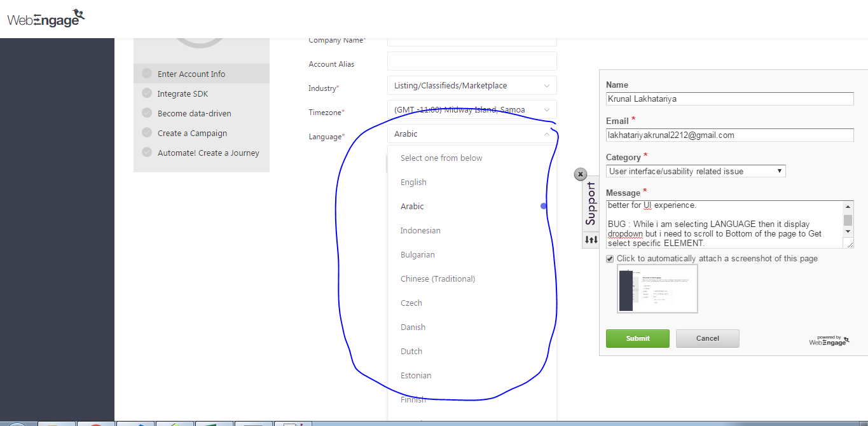Click the arrows icon below Support tab
This screenshot has height=426, width=868.
pyautogui.click(x=591, y=240)
